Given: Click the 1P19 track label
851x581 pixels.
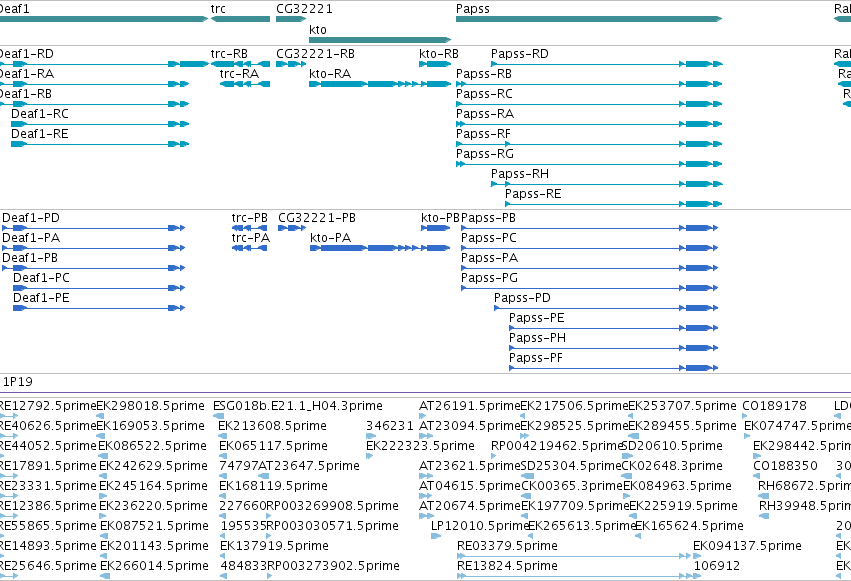Looking at the screenshot, I should tap(18, 382).
